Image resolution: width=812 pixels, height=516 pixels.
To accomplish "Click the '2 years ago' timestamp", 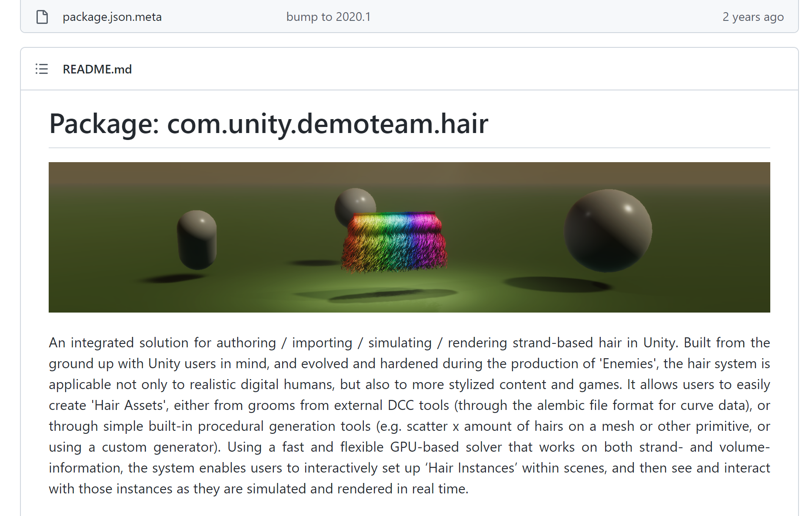I will (753, 17).
